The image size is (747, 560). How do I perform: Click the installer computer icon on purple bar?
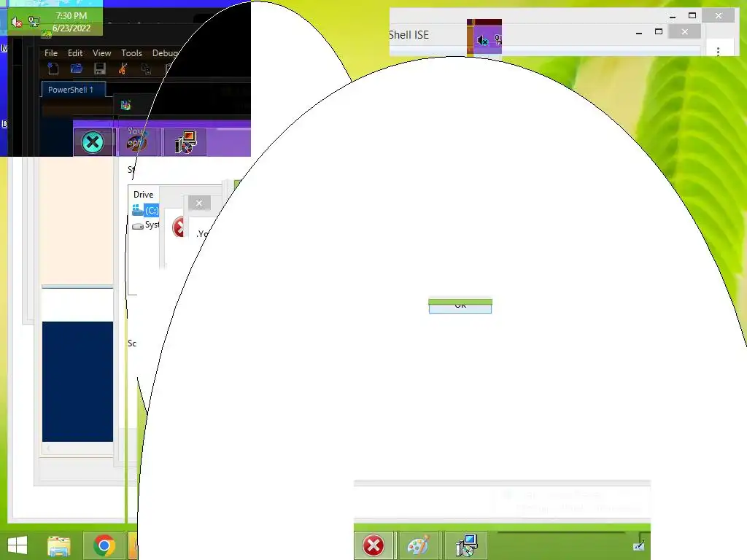(185, 141)
